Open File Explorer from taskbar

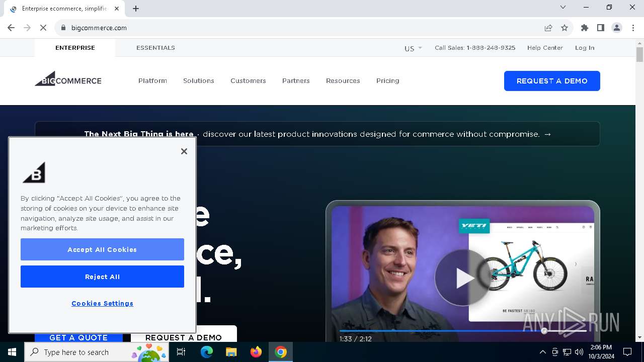tap(231, 352)
